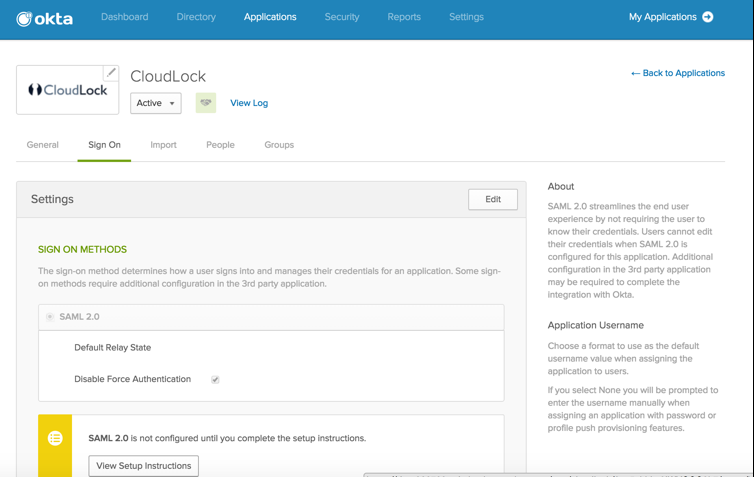The image size is (754, 477).
Task: Switch to the People tab
Action: pyautogui.click(x=220, y=145)
